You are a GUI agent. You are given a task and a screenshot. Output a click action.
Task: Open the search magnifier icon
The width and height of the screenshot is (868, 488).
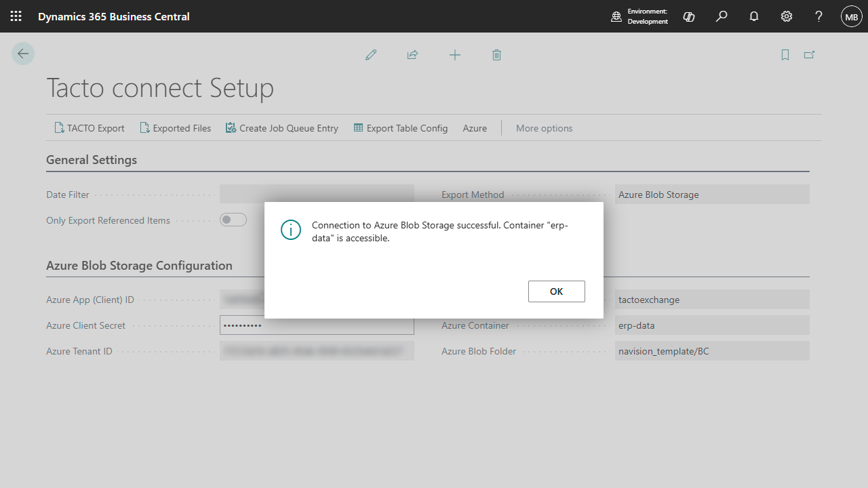point(722,16)
